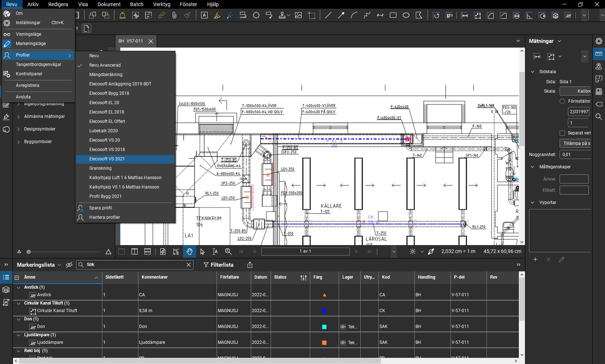Enable the Separat vertikal skala checkbox
605x364 pixels.
click(x=562, y=133)
